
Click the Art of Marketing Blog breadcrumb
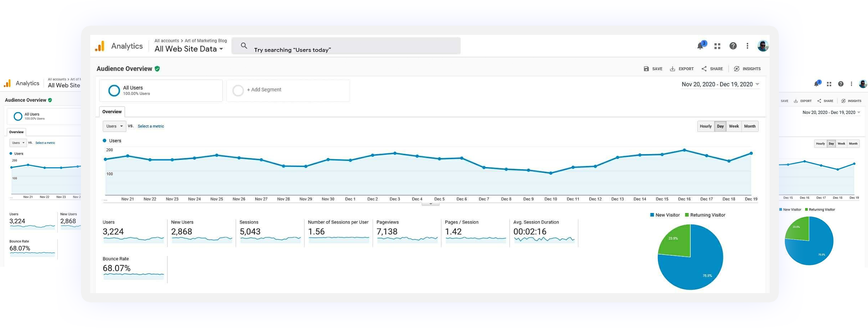[206, 41]
